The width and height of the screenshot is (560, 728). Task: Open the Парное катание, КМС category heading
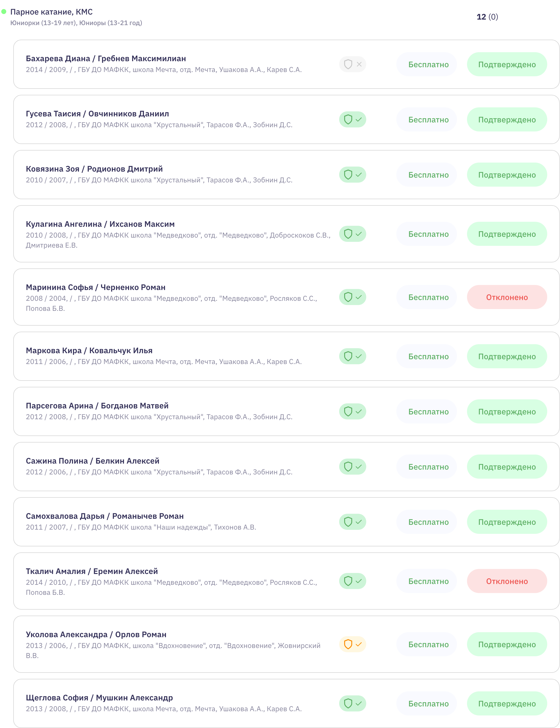coord(52,12)
